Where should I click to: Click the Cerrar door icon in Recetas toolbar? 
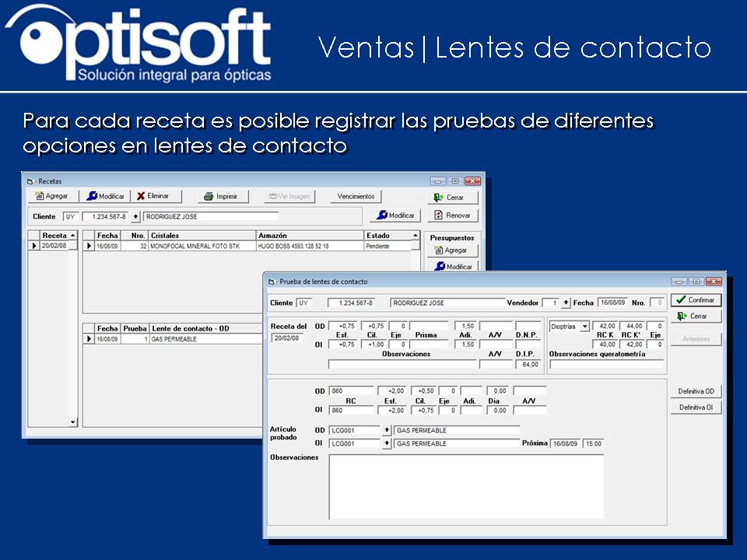tap(439, 198)
